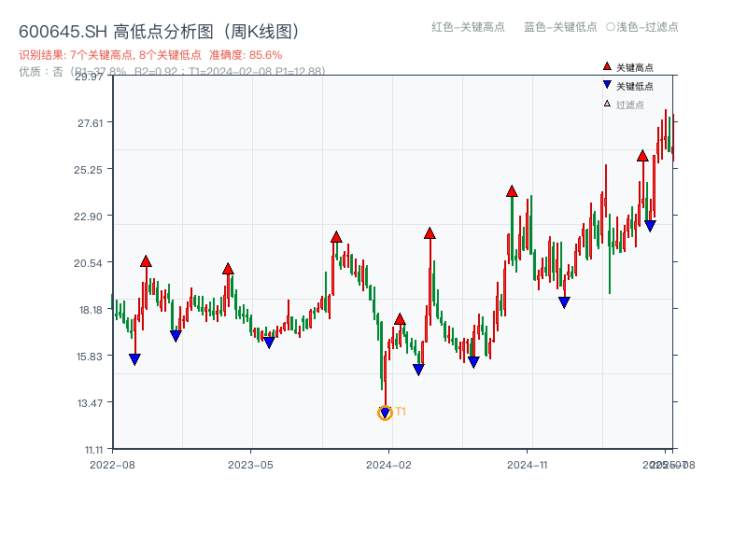Click the grey 优质：否 info line
747x560 pixels.
(172, 72)
